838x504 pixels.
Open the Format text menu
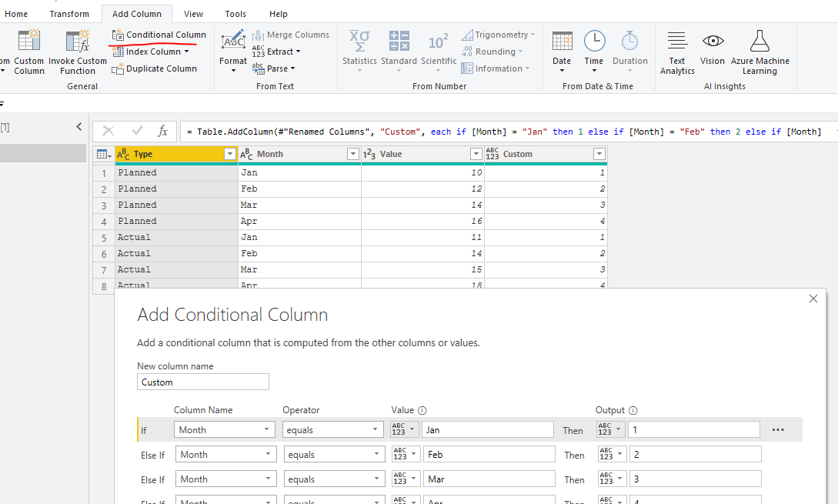tap(233, 52)
